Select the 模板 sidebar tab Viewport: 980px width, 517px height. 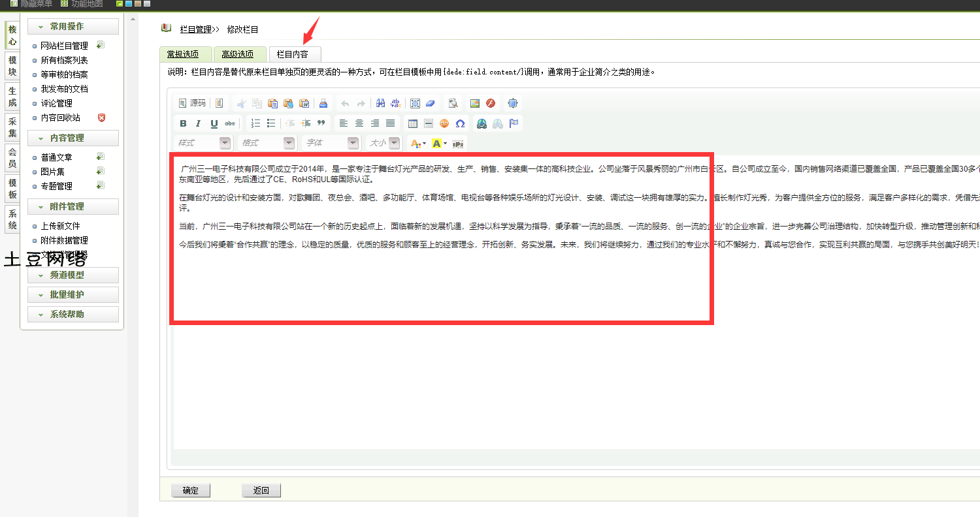pyautogui.click(x=11, y=189)
